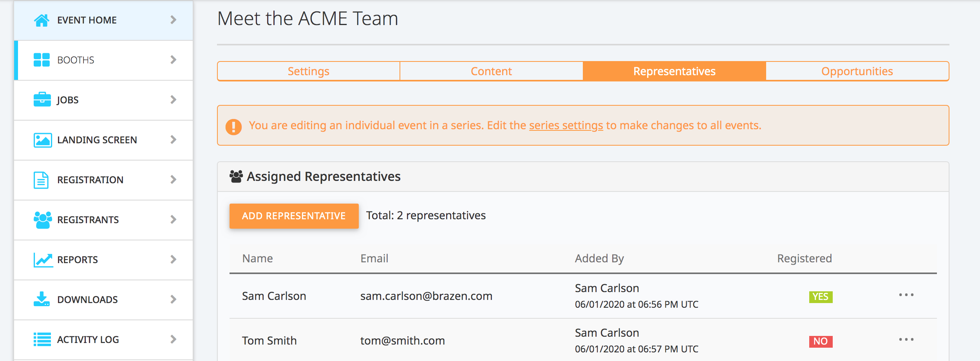The image size is (980, 361).
Task: Open the options menu for Tom Smith
Action: (906, 339)
